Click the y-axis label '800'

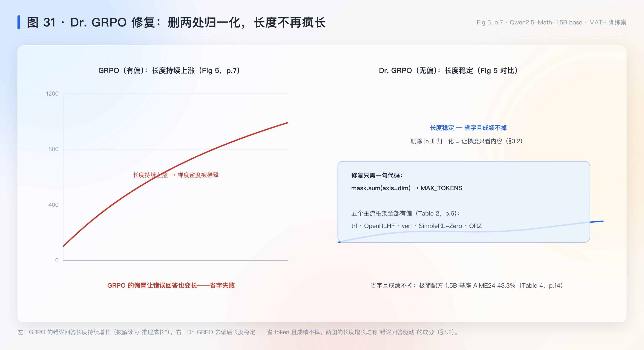(x=53, y=149)
